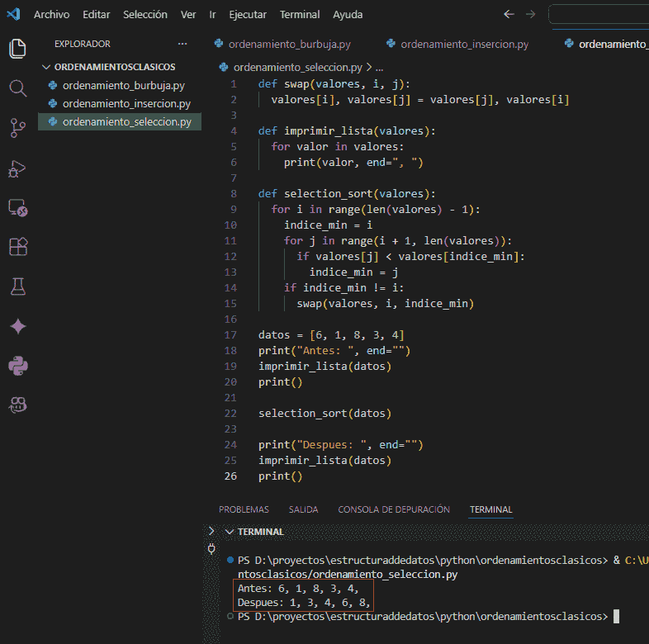
Task: Open Explorer more actions ellipsis
Action: pyautogui.click(x=182, y=44)
